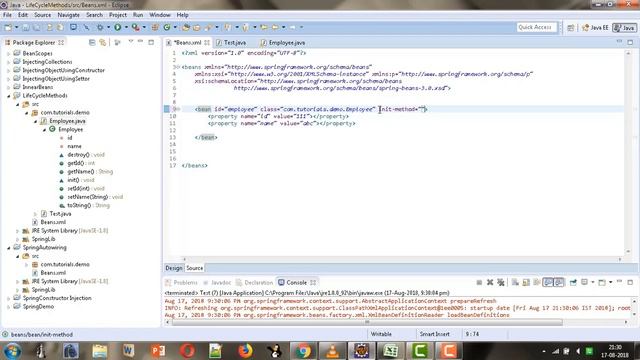Open Word from the Windows taskbar
640x360 pixels.
click(128, 351)
